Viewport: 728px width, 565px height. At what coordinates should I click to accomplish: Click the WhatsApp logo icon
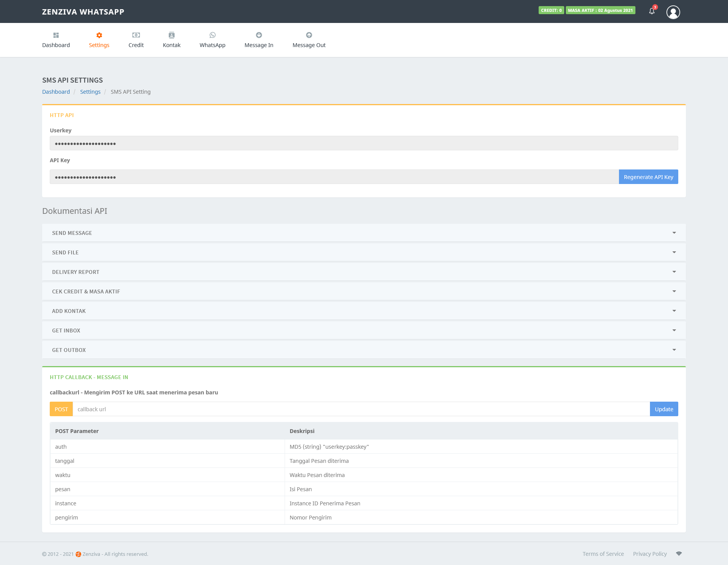(x=213, y=35)
